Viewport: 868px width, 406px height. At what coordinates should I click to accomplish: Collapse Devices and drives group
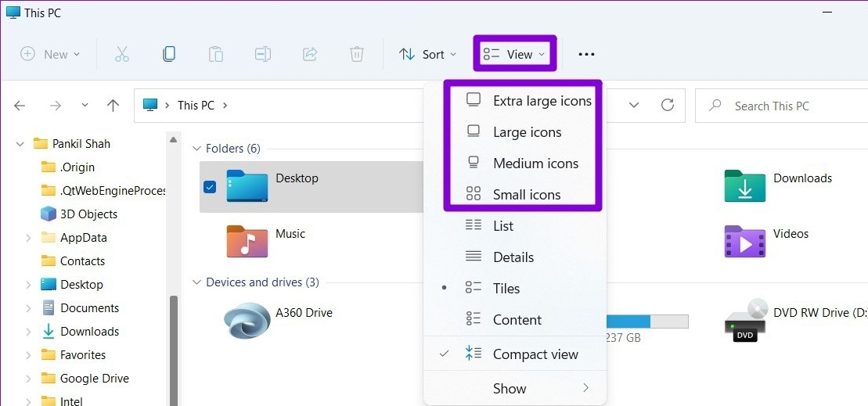196,282
